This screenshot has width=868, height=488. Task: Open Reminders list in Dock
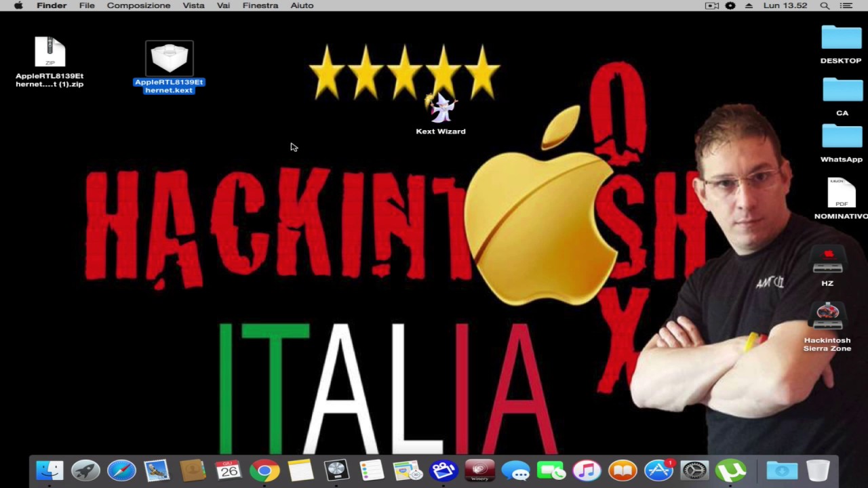tap(372, 470)
